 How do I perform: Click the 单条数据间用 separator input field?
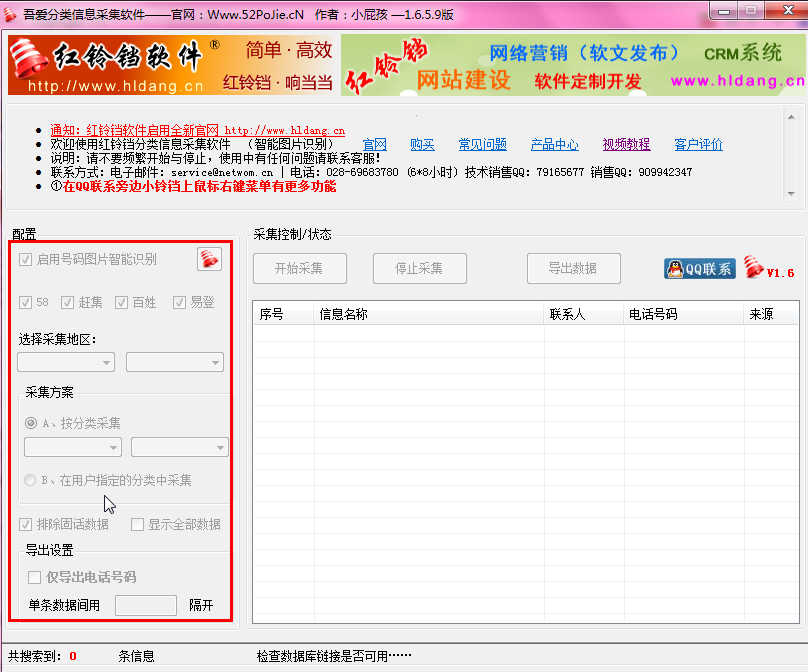[x=146, y=606]
